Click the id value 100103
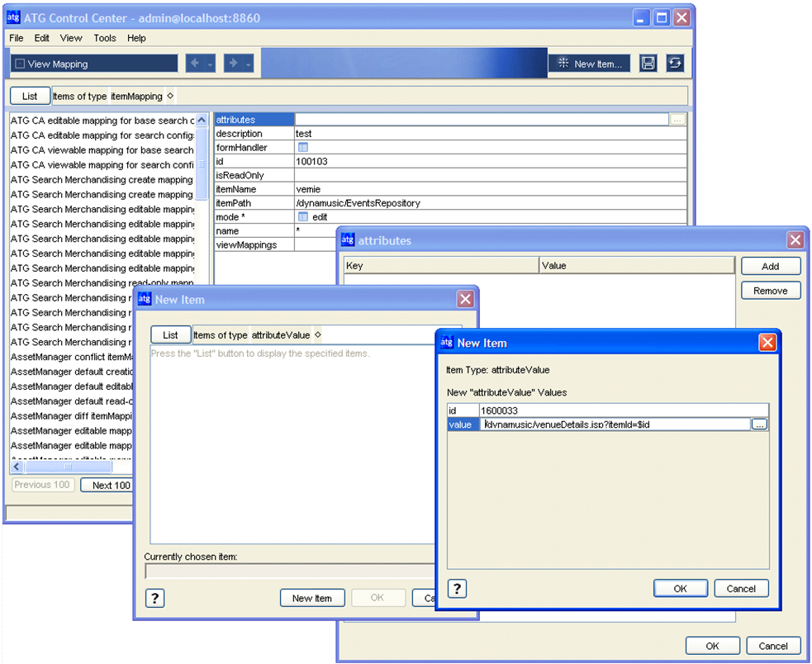This screenshot has height=664, width=812. pyautogui.click(x=311, y=162)
